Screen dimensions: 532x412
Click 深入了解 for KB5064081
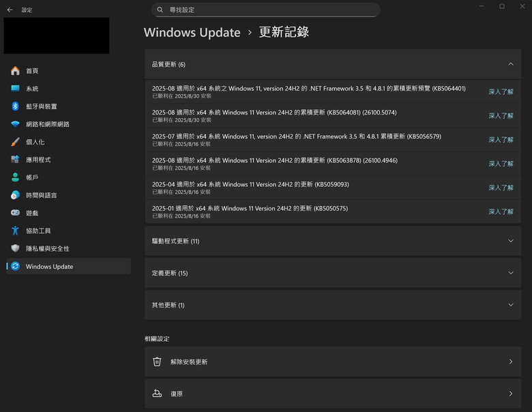[501, 116]
